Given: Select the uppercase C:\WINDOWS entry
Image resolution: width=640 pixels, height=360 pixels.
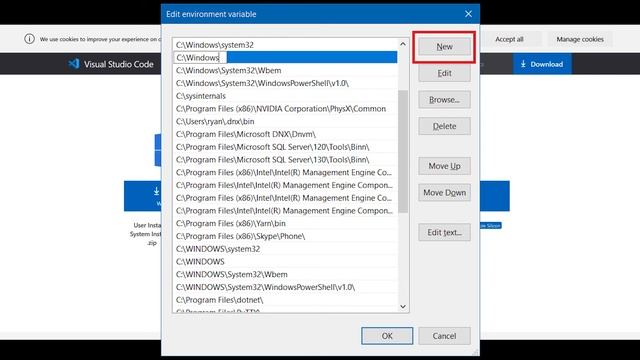Looking at the screenshot, I should (285, 262).
